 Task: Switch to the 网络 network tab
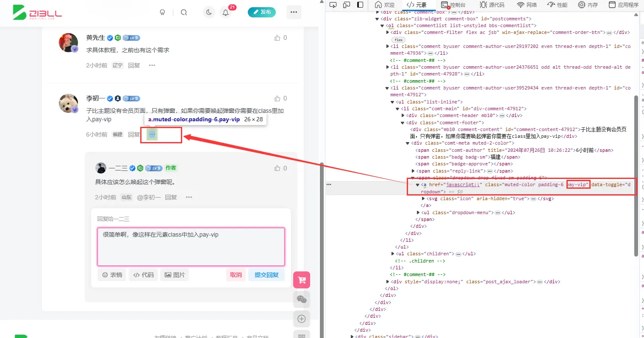point(527,5)
